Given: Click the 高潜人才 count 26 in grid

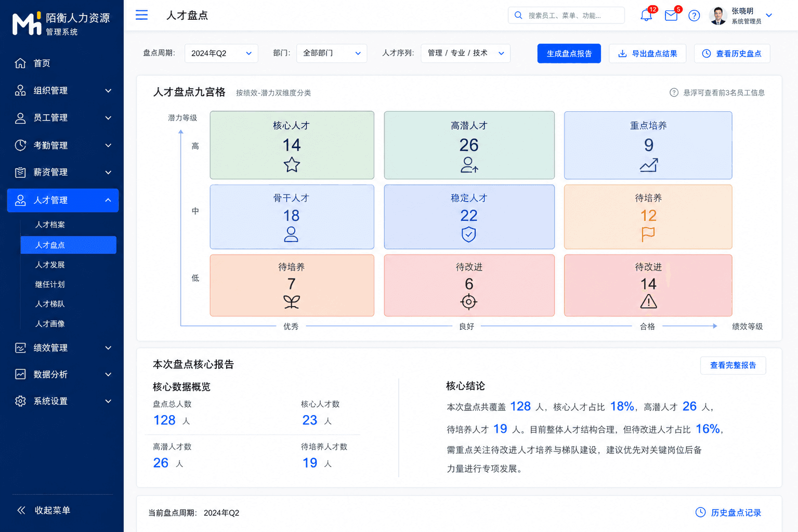Looking at the screenshot, I should pyautogui.click(x=469, y=145).
